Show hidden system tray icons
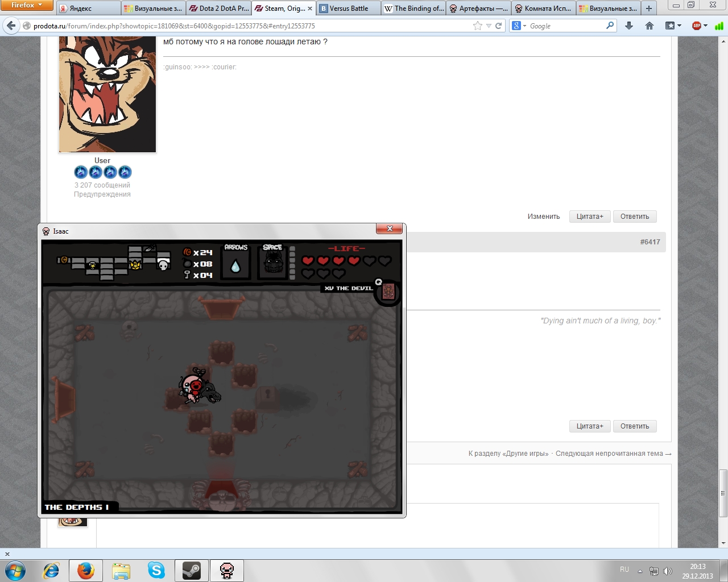The image size is (728, 582). click(640, 571)
